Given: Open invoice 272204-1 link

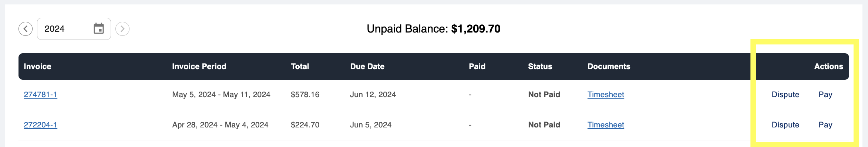Looking at the screenshot, I should pos(40,125).
